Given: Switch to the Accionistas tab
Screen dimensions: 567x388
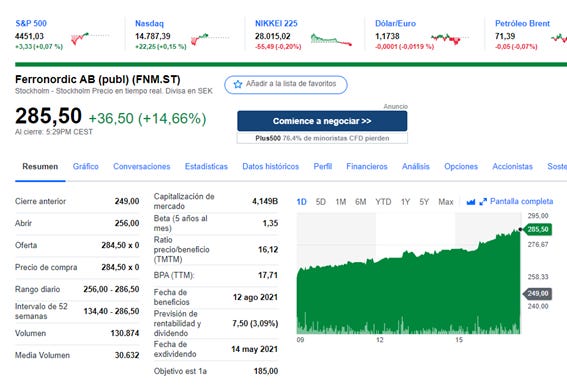Looking at the screenshot, I should coord(512,166).
